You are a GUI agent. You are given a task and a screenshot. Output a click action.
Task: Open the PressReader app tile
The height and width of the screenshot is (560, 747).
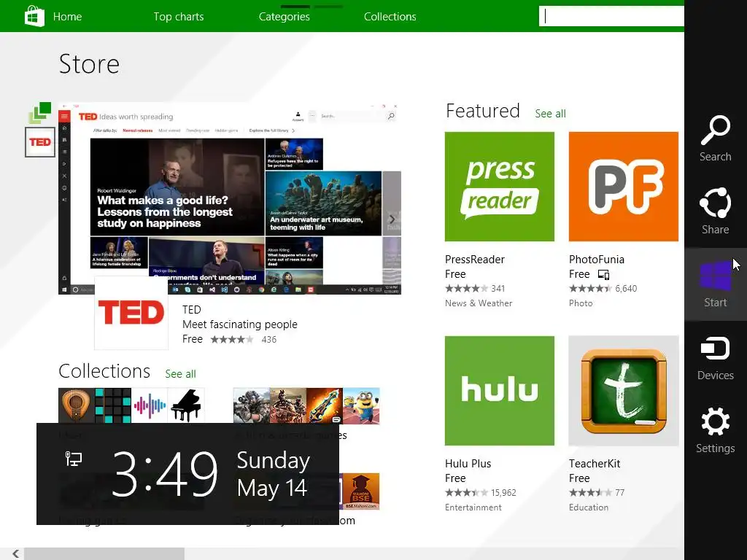(499, 187)
